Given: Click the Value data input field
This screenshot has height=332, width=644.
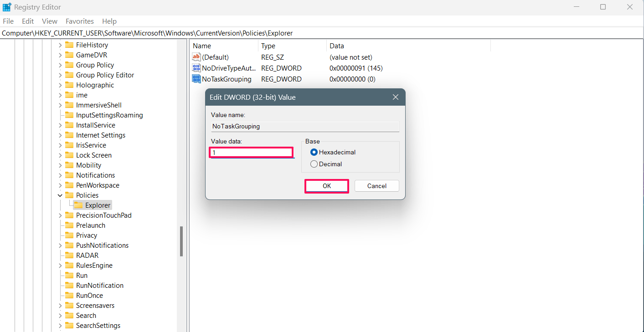Looking at the screenshot, I should (x=251, y=153).
